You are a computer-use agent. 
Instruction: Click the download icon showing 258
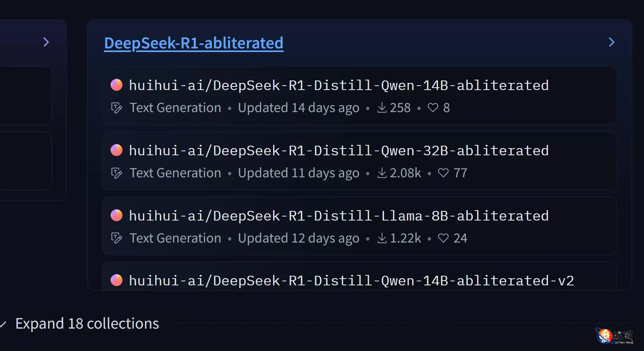(382, 108)
